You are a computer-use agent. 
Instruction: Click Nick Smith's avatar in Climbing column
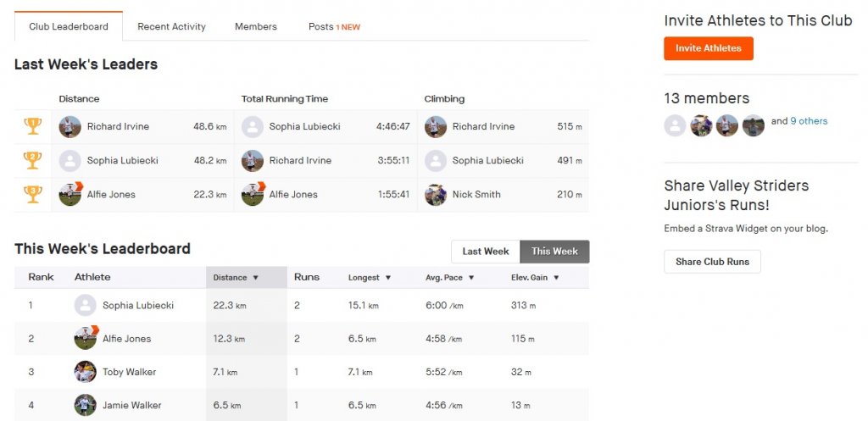(436, 195)
